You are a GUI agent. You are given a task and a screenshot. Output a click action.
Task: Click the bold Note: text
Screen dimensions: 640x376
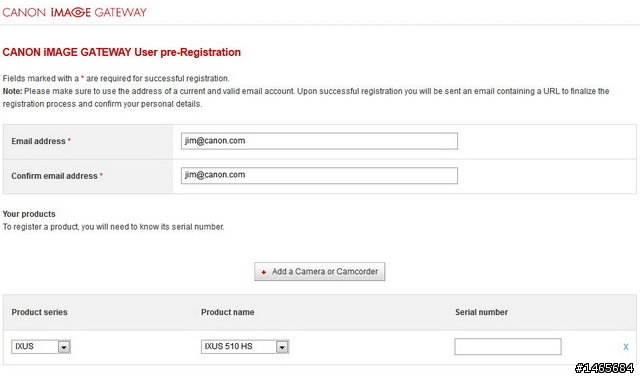coord(12,91)
